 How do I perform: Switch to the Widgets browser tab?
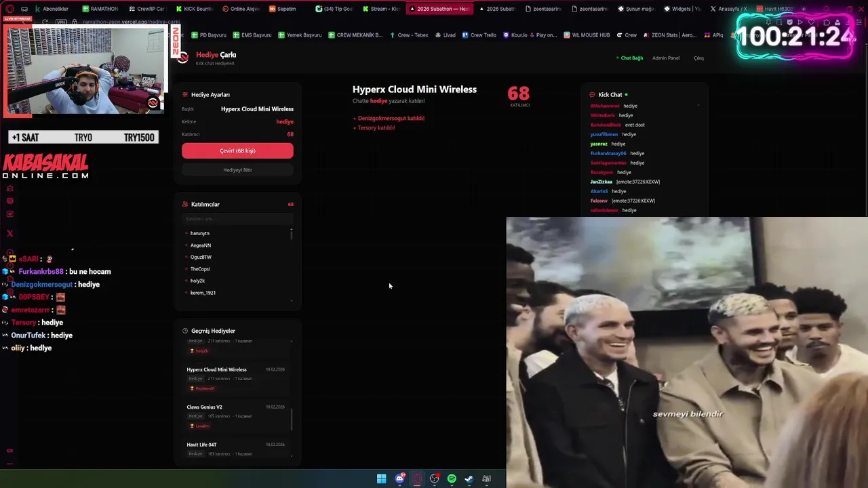[682, 9]
